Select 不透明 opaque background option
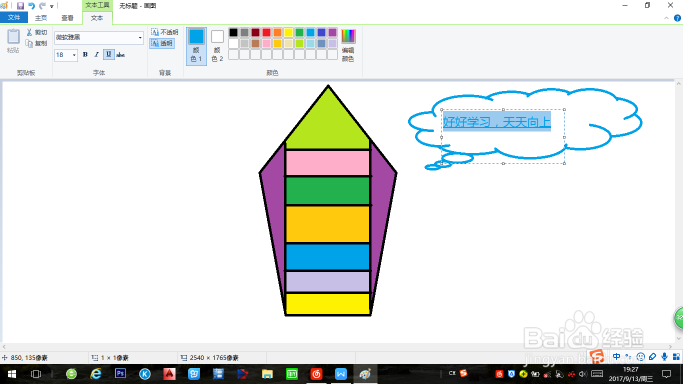The width and height of the screenshot is (683, 384). [164, 32]
